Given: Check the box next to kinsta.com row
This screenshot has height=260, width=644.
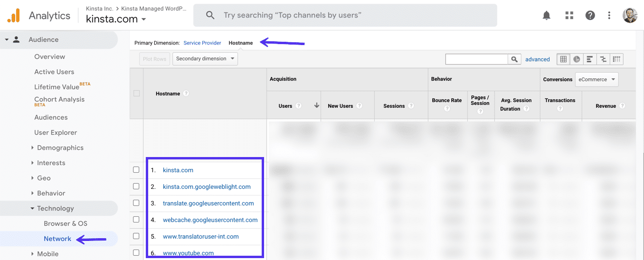Looking at the screenshot, I should click(136, 170).
